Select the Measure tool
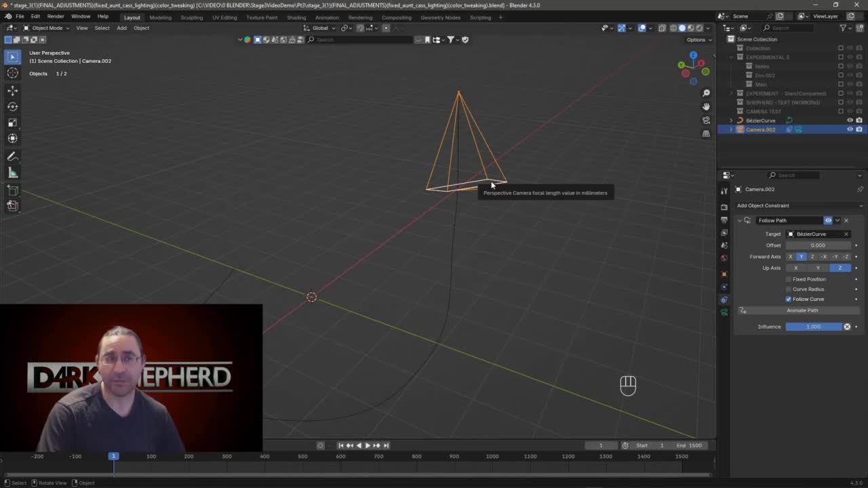Viewport: 868px width, 488px height. tap(12, 173)
